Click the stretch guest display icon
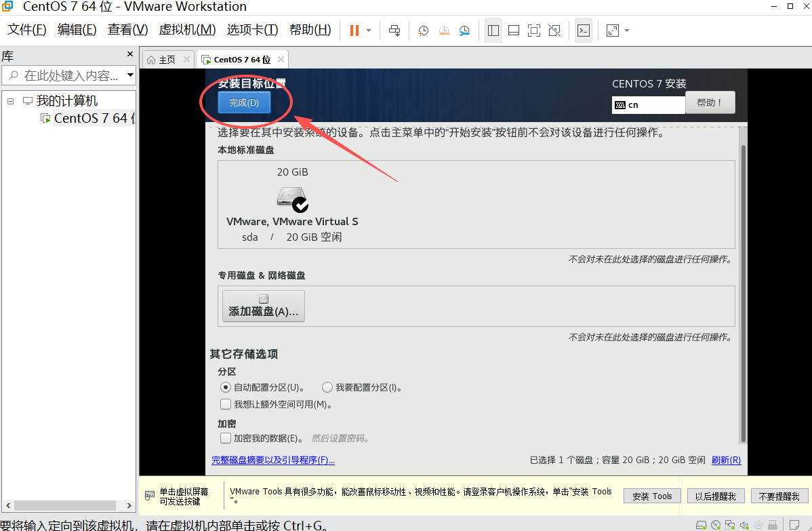The width and height of the screenshot is (812, 531). coord(613,31)
